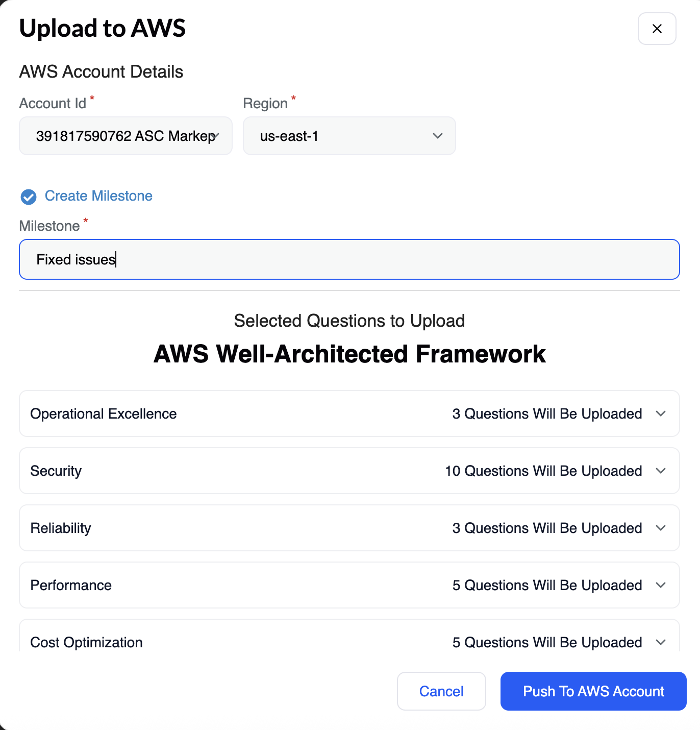Click the checked Create Milestone icon

(x=29, y=197)
